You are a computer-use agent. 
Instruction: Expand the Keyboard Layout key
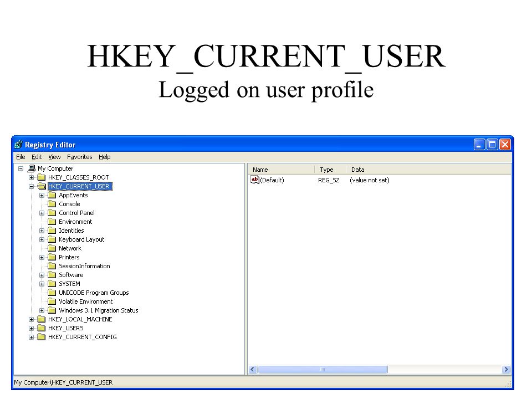tap(42, 239)
